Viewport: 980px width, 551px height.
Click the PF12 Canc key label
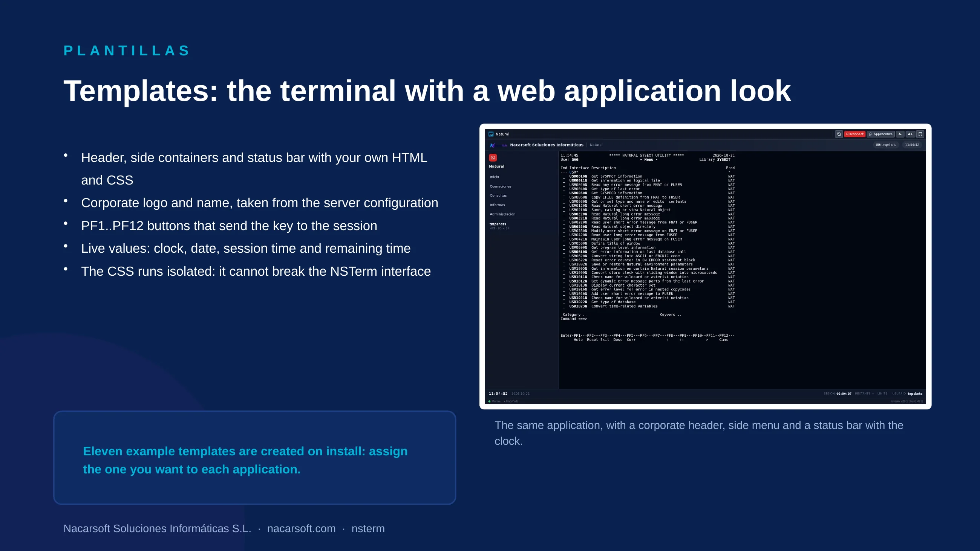(x=723, y=338)
